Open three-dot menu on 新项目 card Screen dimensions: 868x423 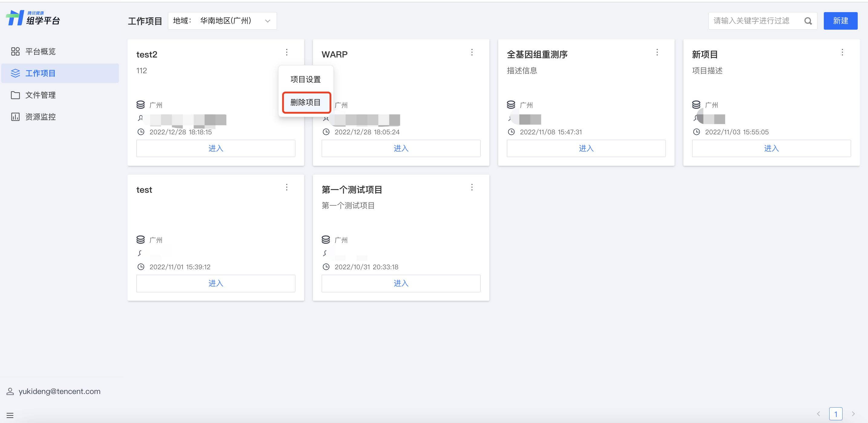(842, 52)
